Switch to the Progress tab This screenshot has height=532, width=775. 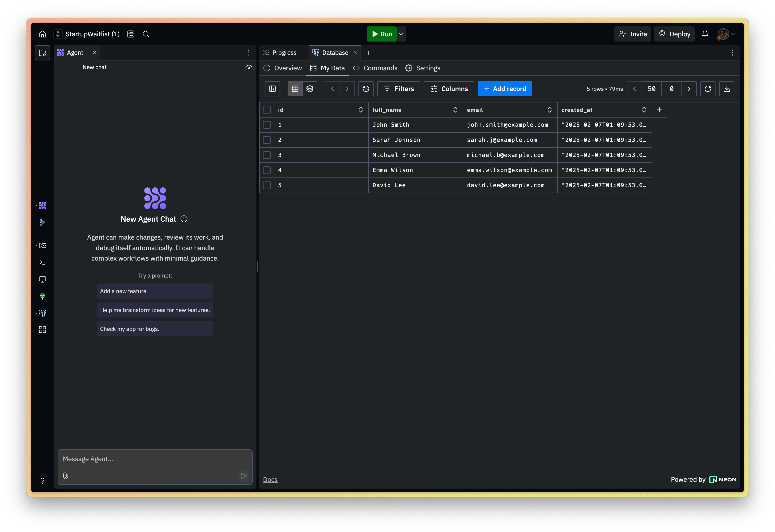(x=280, y=53)
